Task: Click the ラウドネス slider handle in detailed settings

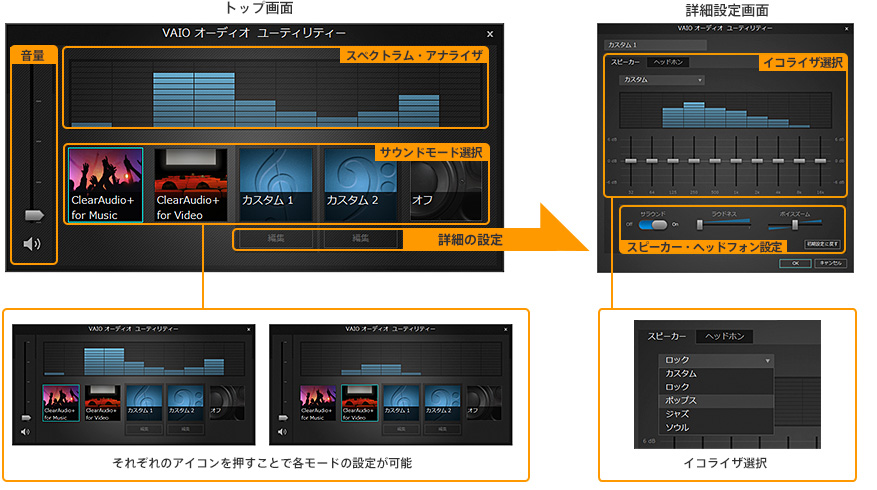Action: [699, 224]
